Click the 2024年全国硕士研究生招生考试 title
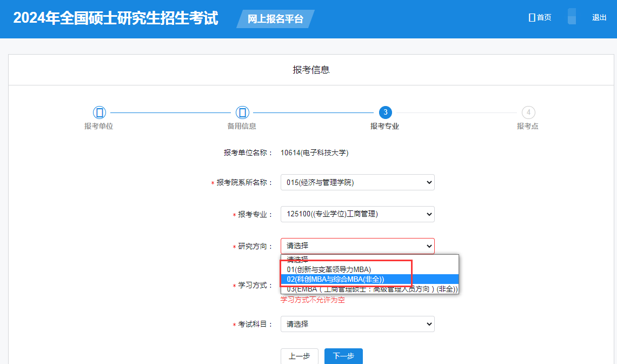Image resolution: width=617 pixels, height=364 pixels. (x=116, y=18)
